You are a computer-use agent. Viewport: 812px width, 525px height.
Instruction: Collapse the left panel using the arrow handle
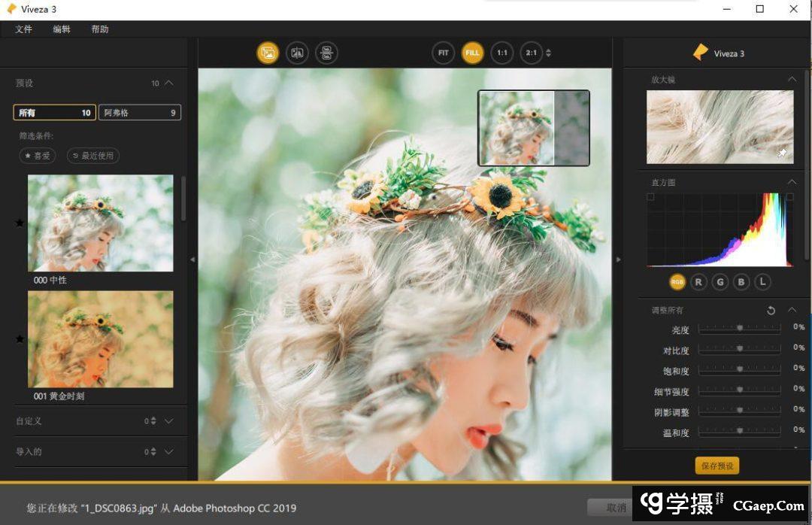pos(192,259)
